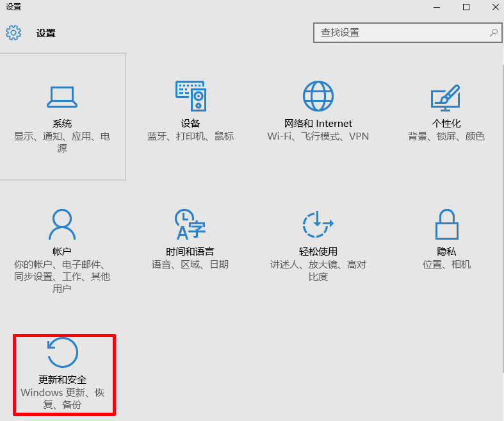Open the clock and letter 时间和语言 icon

click(190, 225)
